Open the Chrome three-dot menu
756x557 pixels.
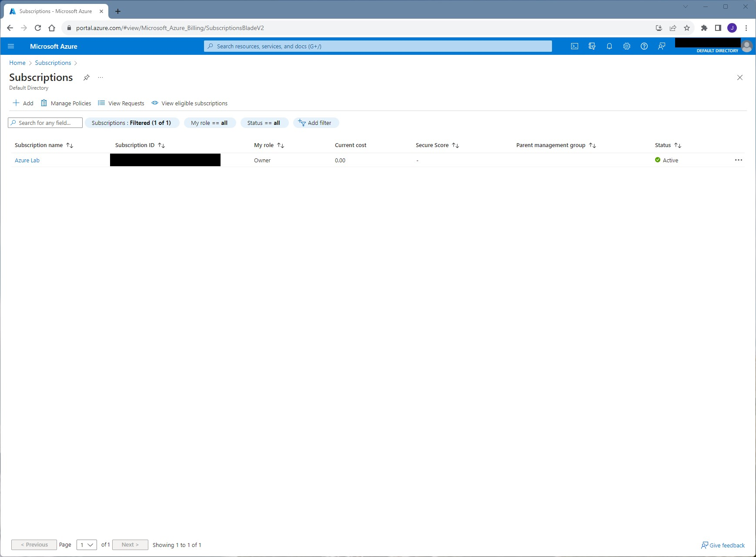746,28
